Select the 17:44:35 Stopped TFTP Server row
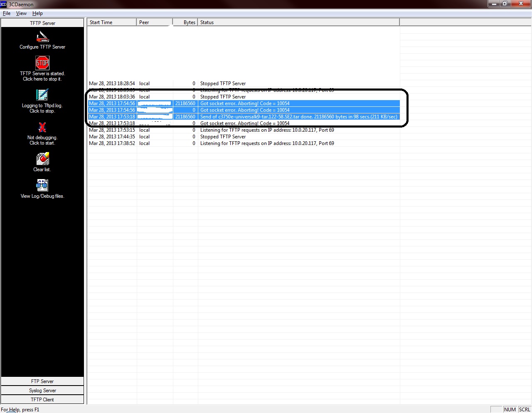Image resolution: width=532 pixels, height=413 pixels. coord(244,137)
